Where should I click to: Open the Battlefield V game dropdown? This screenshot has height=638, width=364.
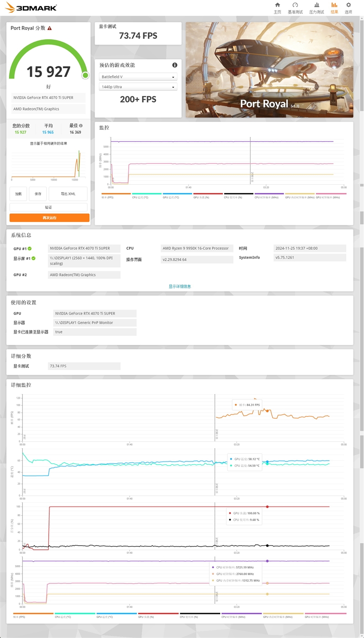tap(138, 77)
